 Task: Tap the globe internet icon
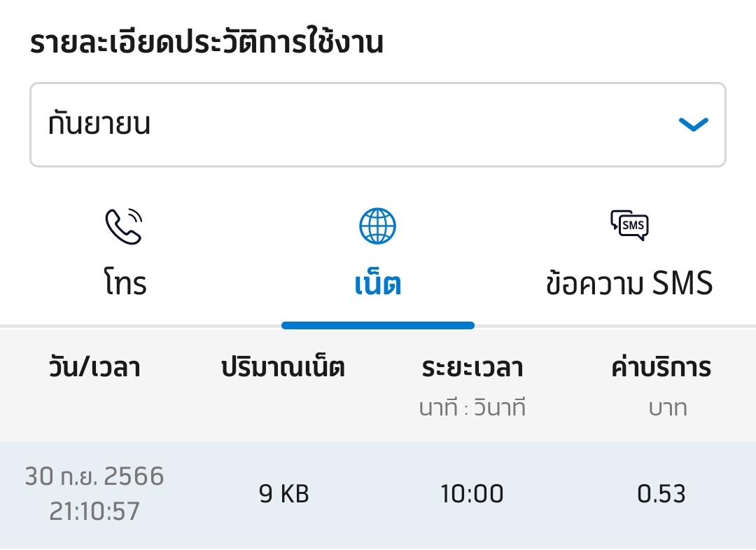[x=377, y=227]
